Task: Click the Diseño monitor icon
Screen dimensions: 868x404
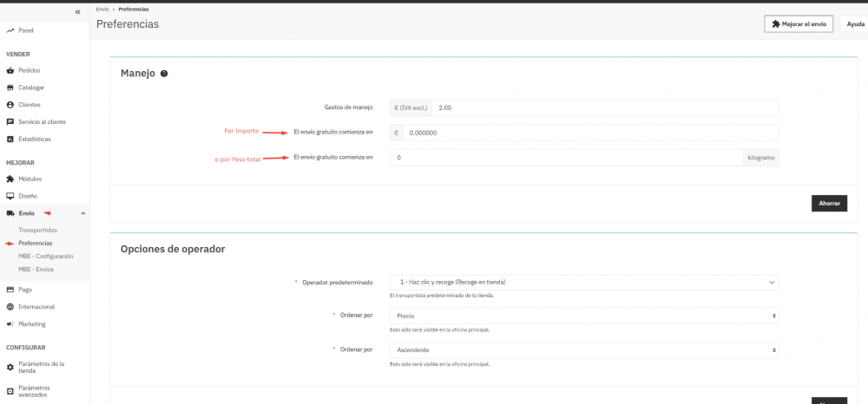Action: pos(10,196)
